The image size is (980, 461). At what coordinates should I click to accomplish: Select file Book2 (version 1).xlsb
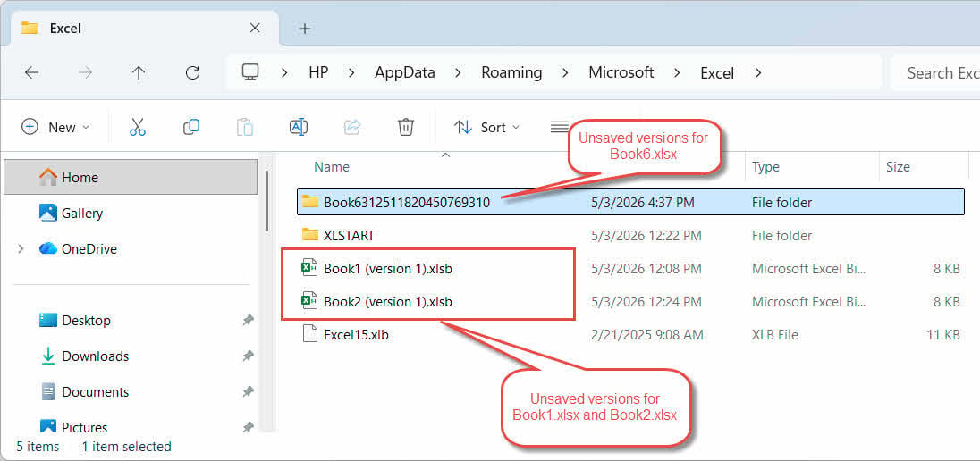tap(630, 302)
